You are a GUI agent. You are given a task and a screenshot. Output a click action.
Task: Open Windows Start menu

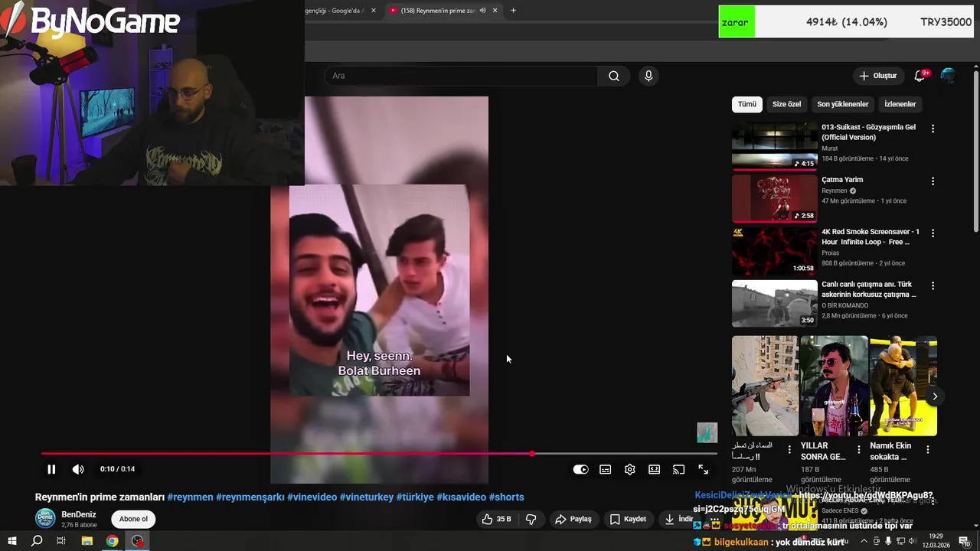[x=11, y=541]
